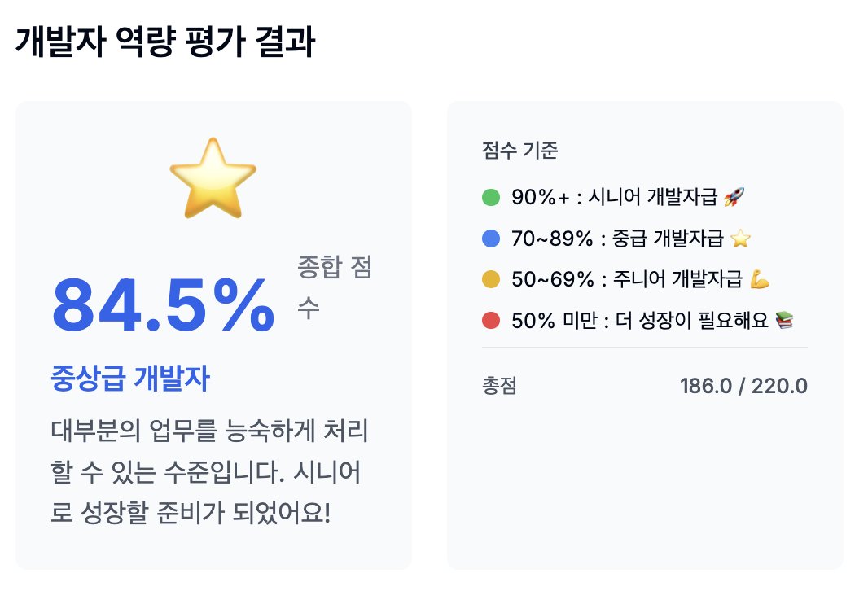Click the large gold star icon
The image size is (868, 591).
click(x=213, y=177)
